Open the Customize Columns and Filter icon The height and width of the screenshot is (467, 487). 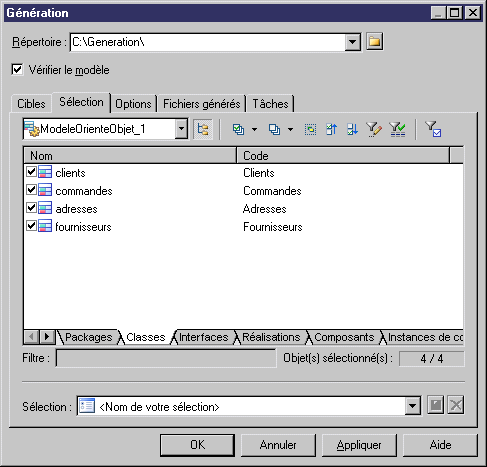pyautogui.click(x=374, y=129)
